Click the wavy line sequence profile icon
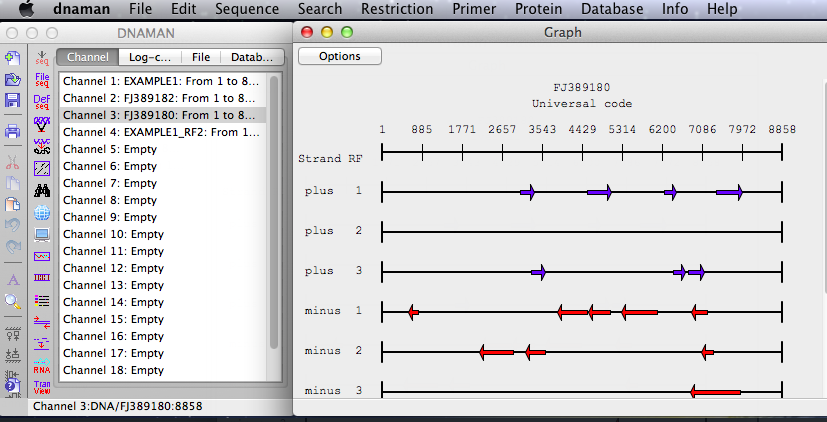The image size is (827, 422). pyautogui.click(x=42, y=256)
